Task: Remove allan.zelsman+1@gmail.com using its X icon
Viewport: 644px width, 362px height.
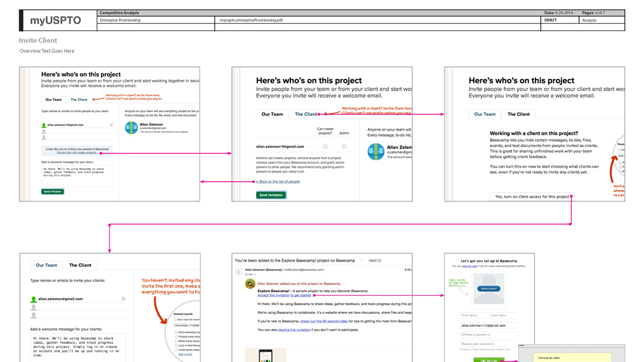Action: [x=111, y=125]
